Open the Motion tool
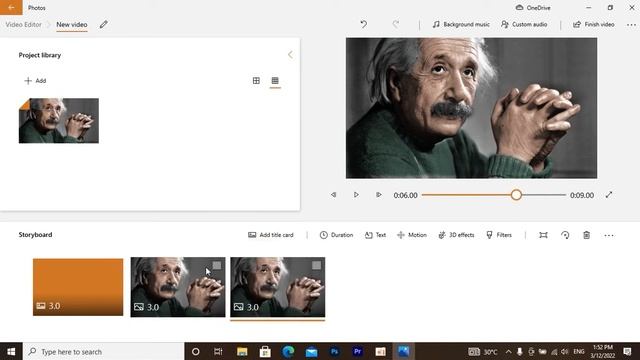The height and width of the screenshot is (360, 640). pyautogui.click(x=412, y=235)
